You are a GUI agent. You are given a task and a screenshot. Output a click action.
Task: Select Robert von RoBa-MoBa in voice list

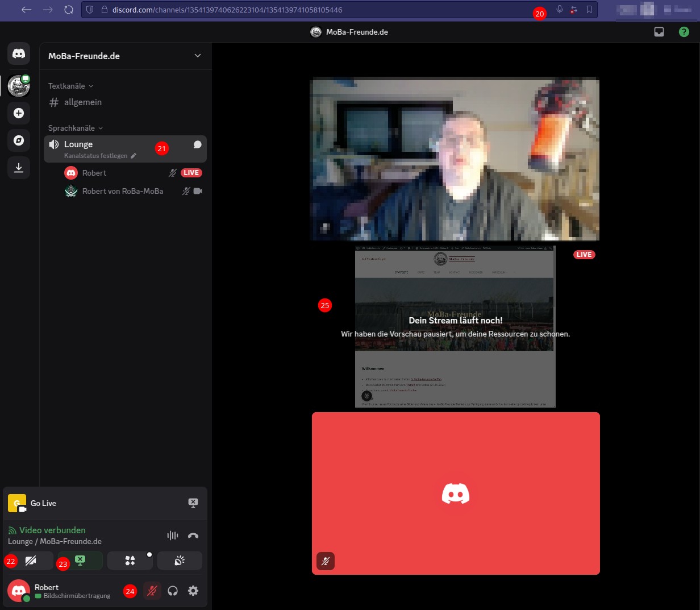123,191
